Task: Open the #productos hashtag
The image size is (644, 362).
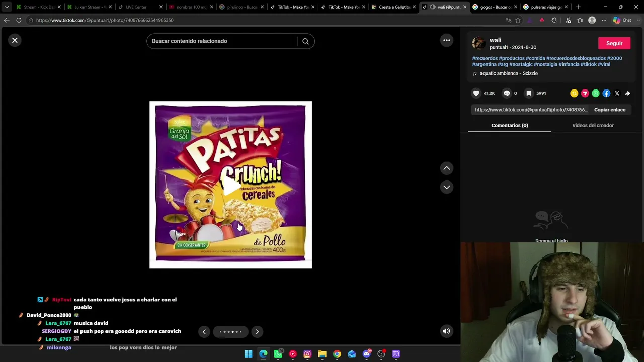Action: tap(512, 58)
